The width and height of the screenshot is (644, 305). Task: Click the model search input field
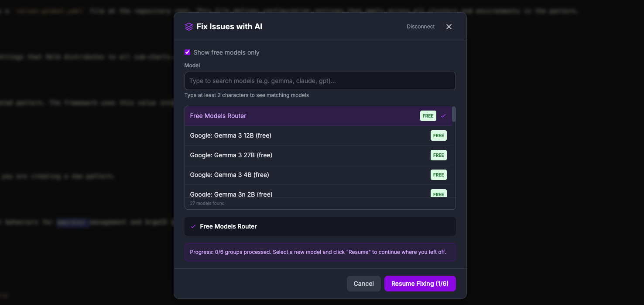click(320, 81)
